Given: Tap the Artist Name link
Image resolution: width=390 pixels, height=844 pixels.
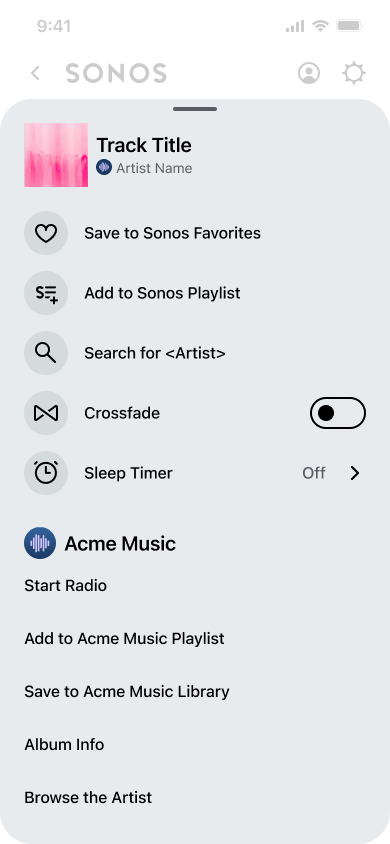Looking at the screenshot, I should click(154, 168).
